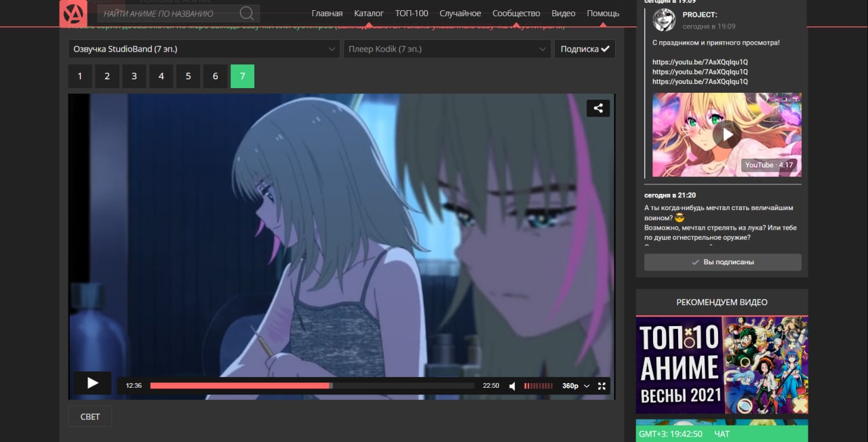Select episode 7
This screenshot has width=868, height=442.
point(243,76)
